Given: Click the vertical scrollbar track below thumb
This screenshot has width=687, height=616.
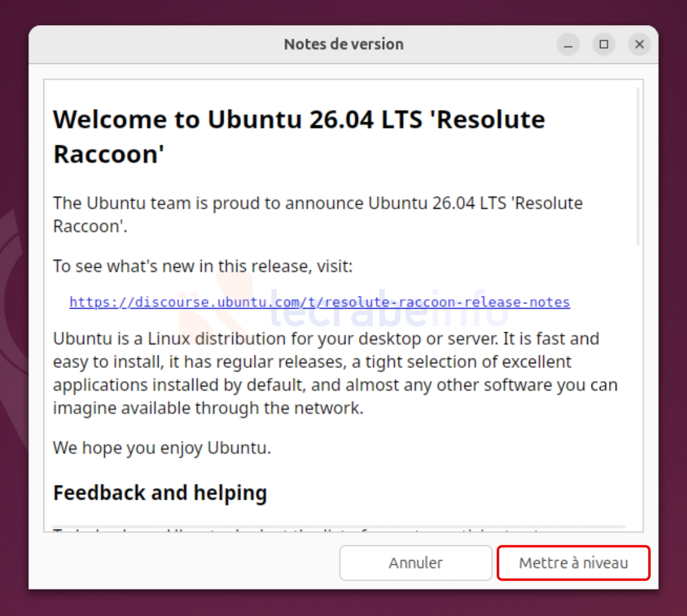Looking at the screenshot, I should (638, 386).
